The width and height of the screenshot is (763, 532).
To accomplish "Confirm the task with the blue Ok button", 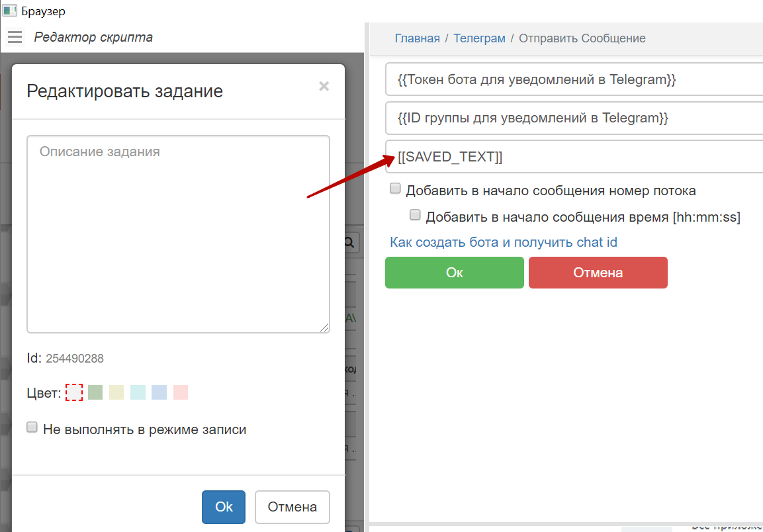I will 224,507.
